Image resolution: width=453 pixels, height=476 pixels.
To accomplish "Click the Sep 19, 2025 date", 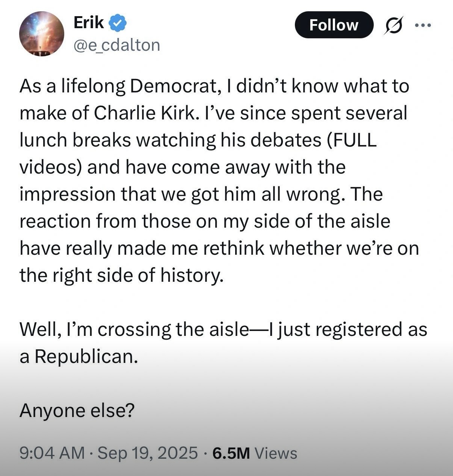I will (148, 453).
